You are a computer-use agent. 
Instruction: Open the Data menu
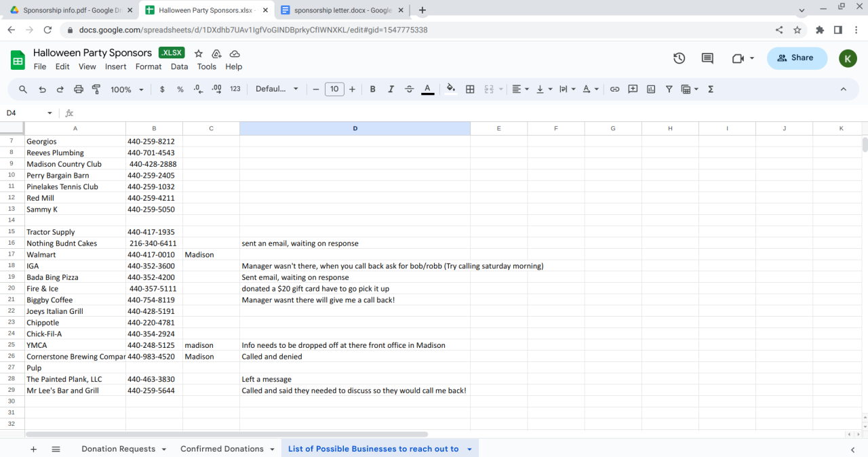(x=179, y=66)
